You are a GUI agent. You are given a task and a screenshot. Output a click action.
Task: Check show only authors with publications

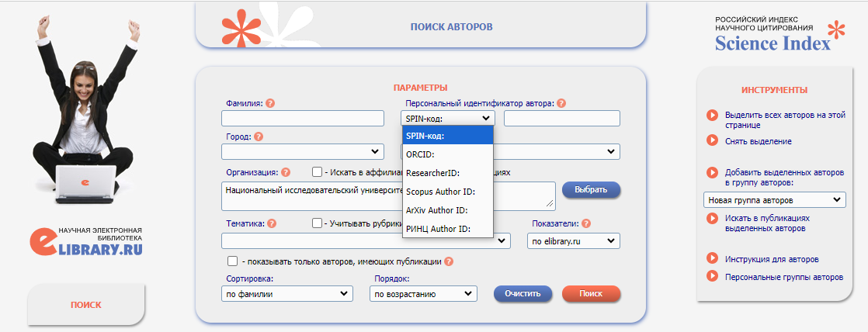pos(232,261)
